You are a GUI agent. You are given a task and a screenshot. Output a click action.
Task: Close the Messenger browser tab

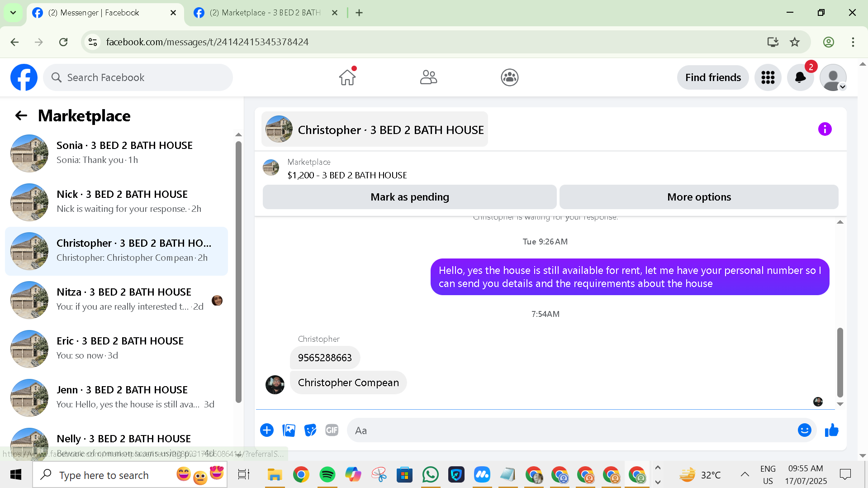click(x=173, y=13)
